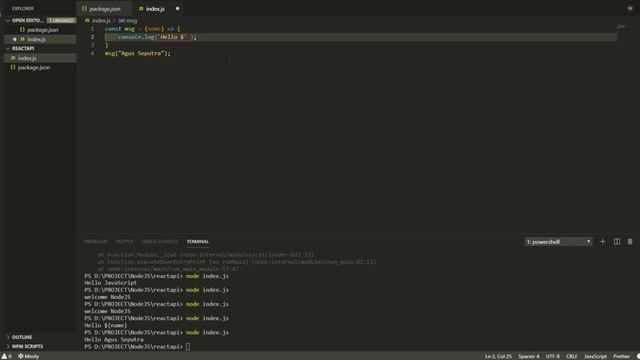Switch to the OUTPUT panel tab
This screenshot has height=360, width=640.
[x=124, y=242]
